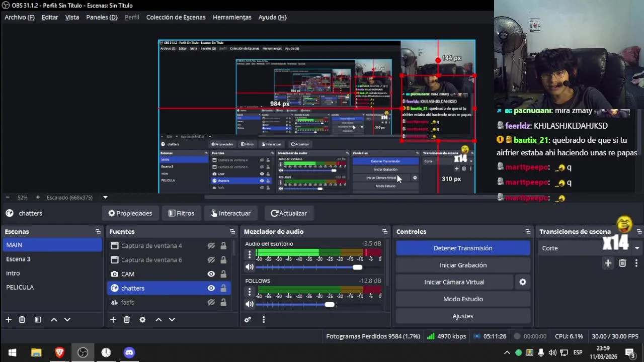
Task: Move scene down arrow in Escenas
Action: 67,320
